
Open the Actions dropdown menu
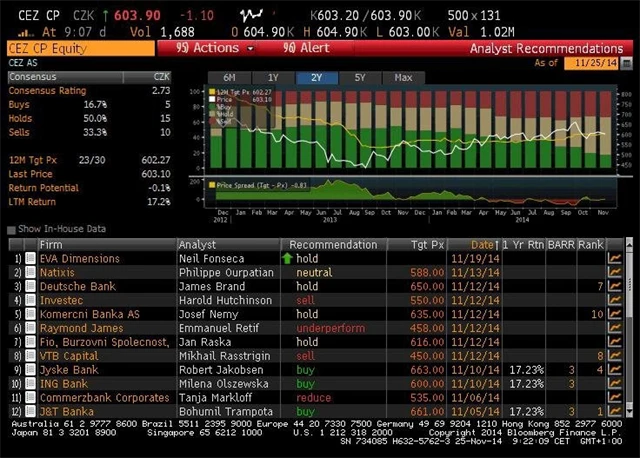(211, 47)
